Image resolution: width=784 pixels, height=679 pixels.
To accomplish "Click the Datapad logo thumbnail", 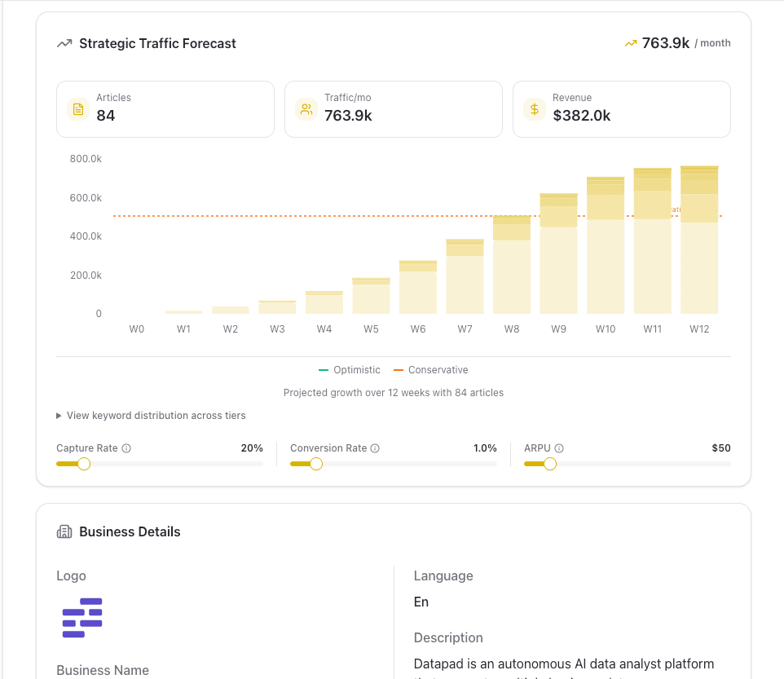I will point(82,618).
